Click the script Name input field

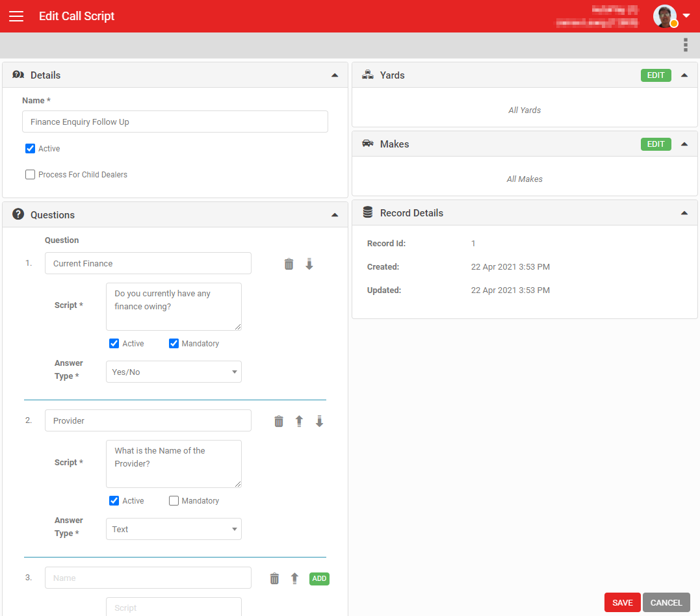click(x=175, y=122)
